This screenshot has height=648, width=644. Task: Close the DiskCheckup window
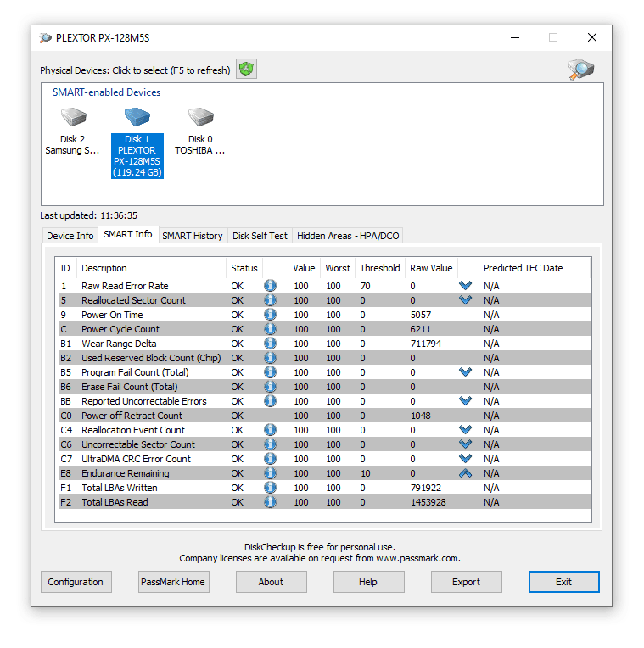click(592, 37)
